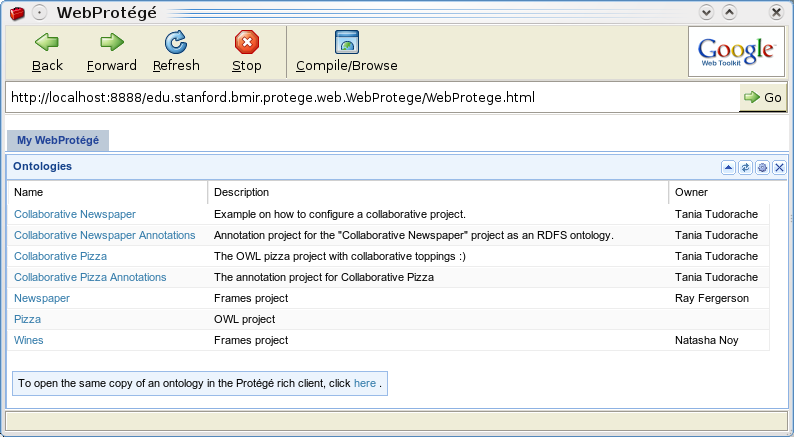794x437 pixels.
Task: Click the Refresh toolbar icon
Action: tap(176, 42)
